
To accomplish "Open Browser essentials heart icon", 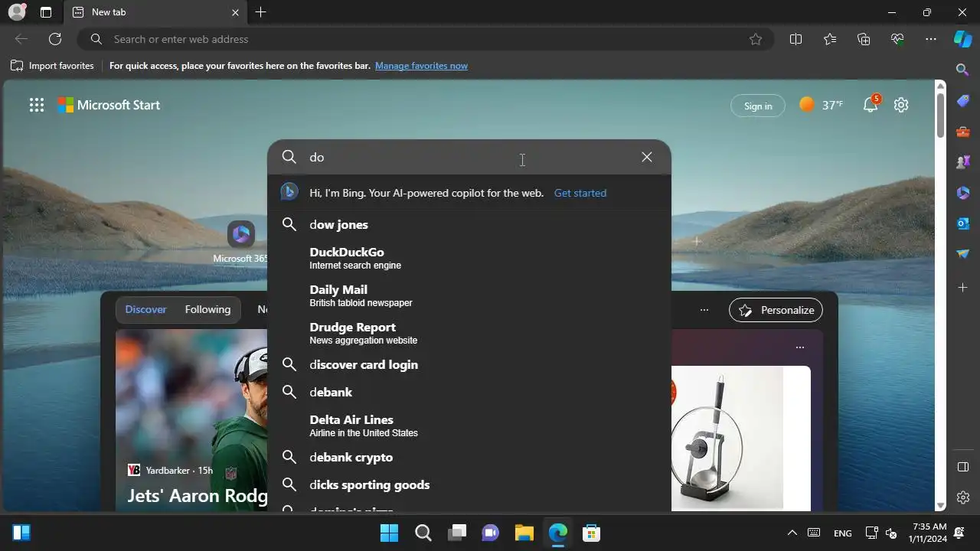I will 897,39.
